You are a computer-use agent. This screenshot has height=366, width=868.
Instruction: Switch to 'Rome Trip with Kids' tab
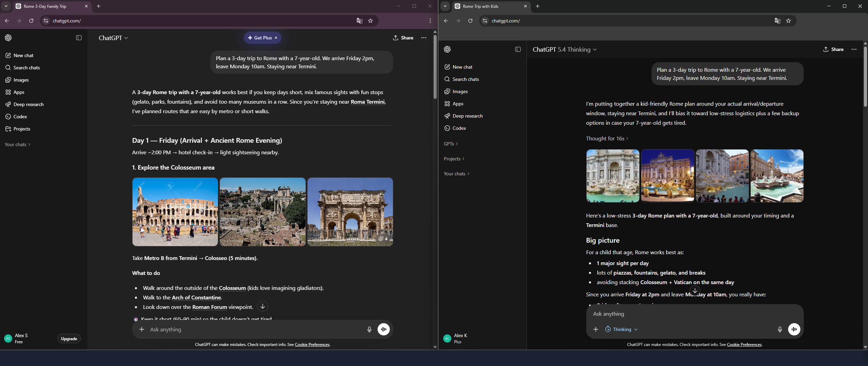point(480,6)
